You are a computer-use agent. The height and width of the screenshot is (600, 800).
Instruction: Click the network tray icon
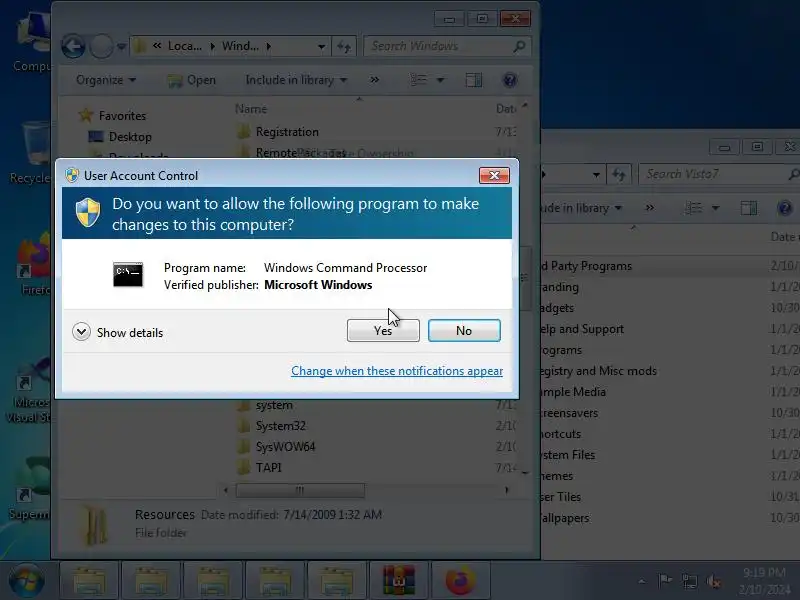pyautogui.click(x=689, y=581)
